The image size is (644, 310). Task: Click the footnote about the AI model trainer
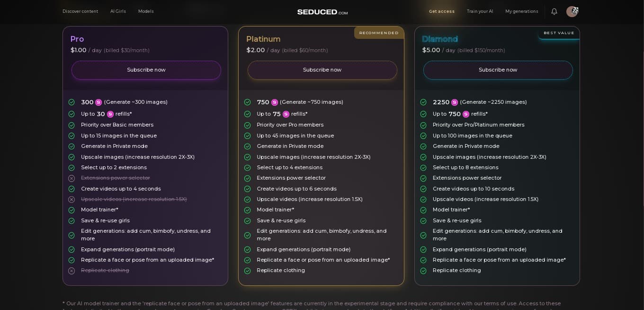312,305
